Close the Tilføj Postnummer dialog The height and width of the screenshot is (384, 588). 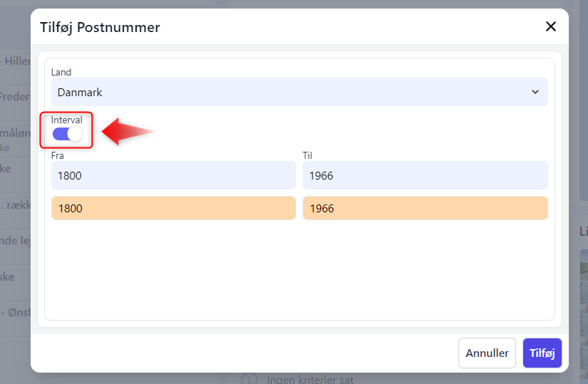coord(550,26)
